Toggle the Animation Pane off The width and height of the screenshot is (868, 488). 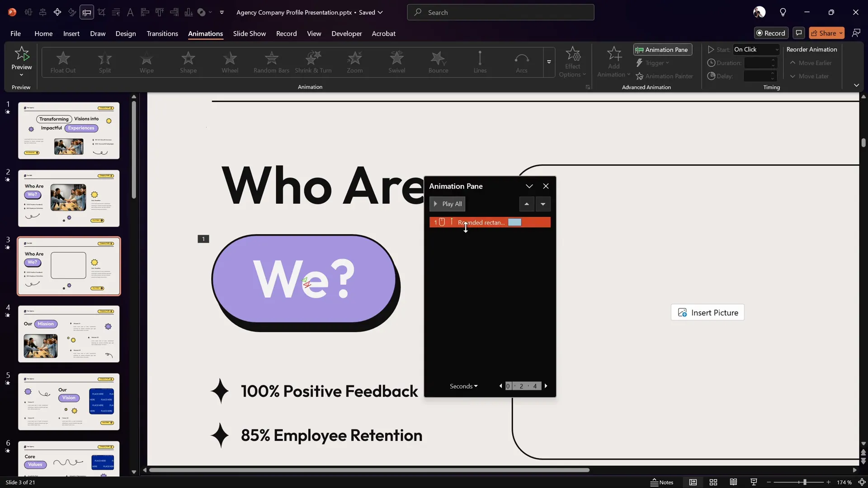point(662,50)
